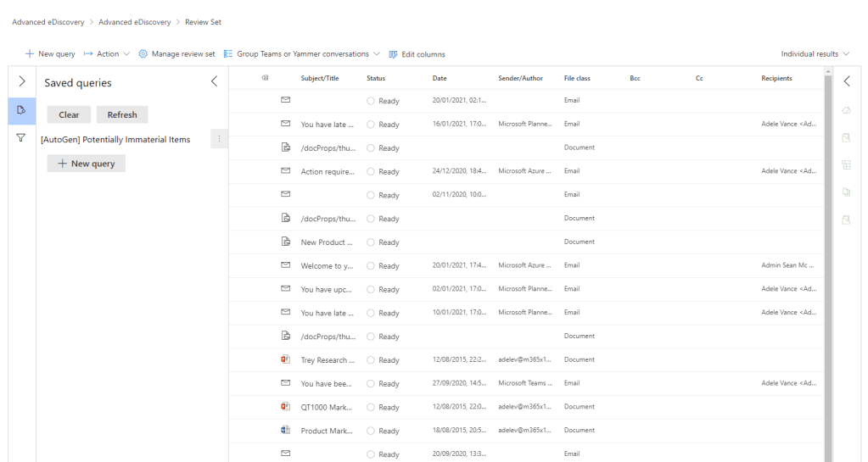Image resolution: width=868 pixels, height=462 pixels.
Task: Open the saved queries sidebar icon
Action: pyautogui.click(x=21, y=110)
